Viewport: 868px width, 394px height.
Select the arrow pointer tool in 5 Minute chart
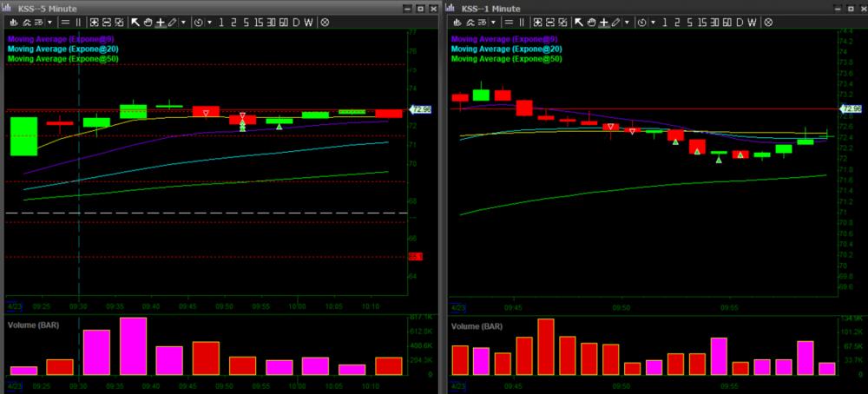[x=135, y=22]
